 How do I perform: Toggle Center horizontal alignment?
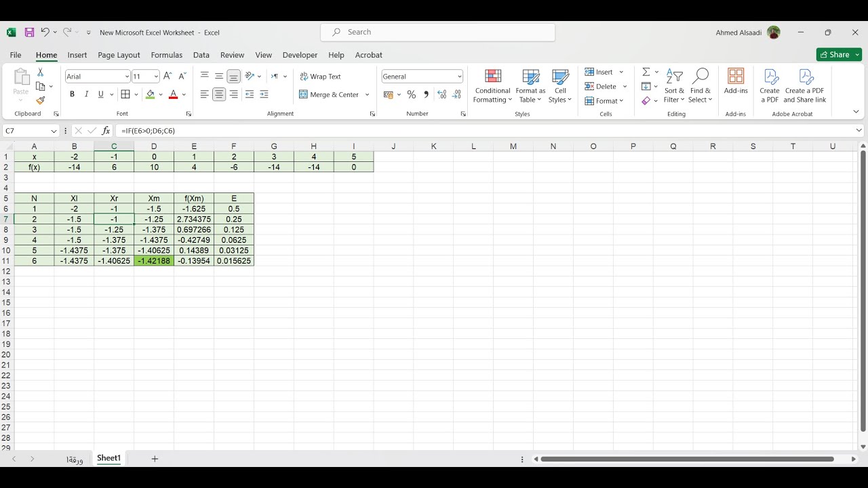click(219, 94)
